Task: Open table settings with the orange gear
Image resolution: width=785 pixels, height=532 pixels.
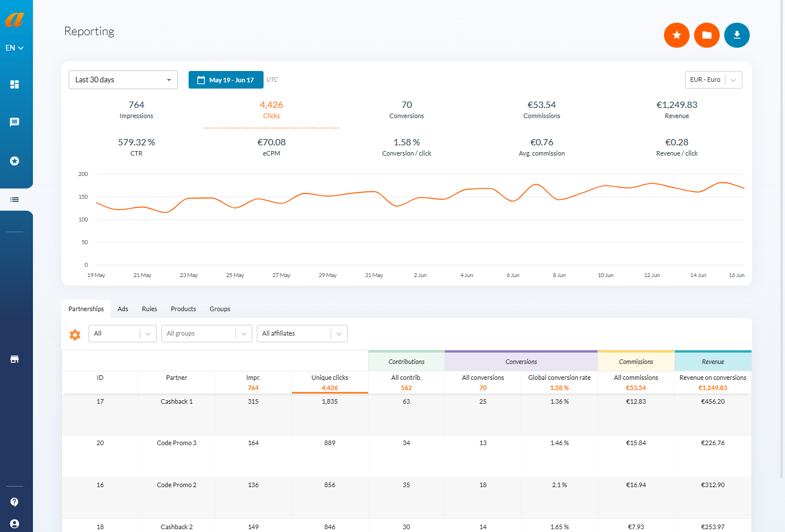Action: click(x=75, y=334)
